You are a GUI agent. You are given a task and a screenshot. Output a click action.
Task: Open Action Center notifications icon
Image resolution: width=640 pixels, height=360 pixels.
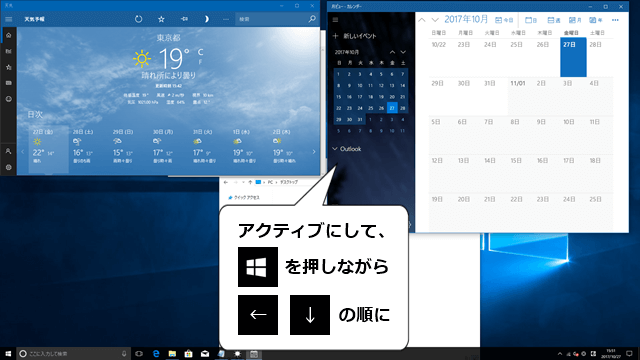point(630,353)
